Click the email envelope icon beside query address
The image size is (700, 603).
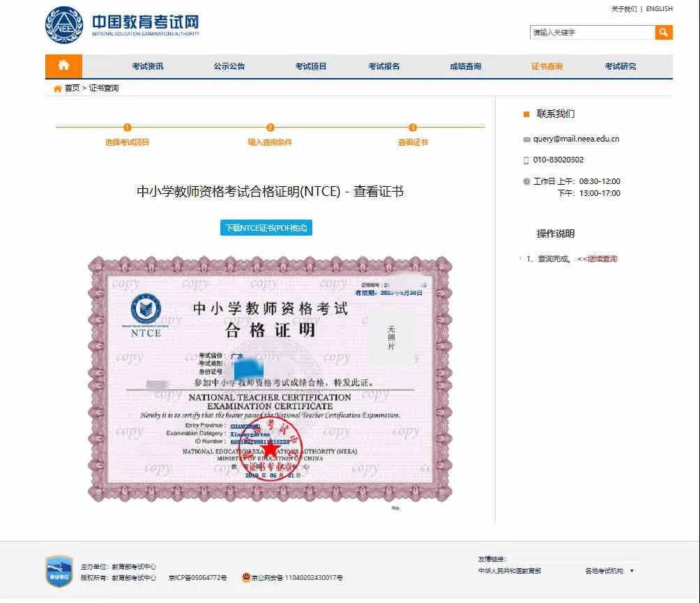pos(526,139)
